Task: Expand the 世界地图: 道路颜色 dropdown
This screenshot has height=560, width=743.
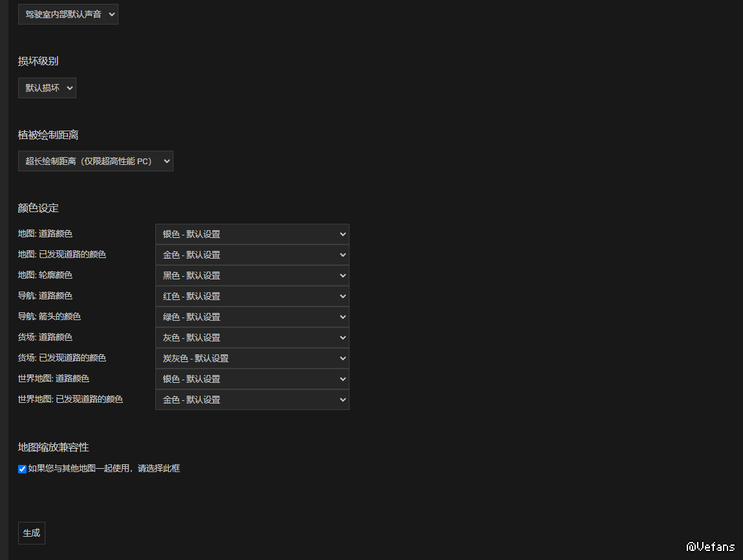Action: click(x=252, y=379)
